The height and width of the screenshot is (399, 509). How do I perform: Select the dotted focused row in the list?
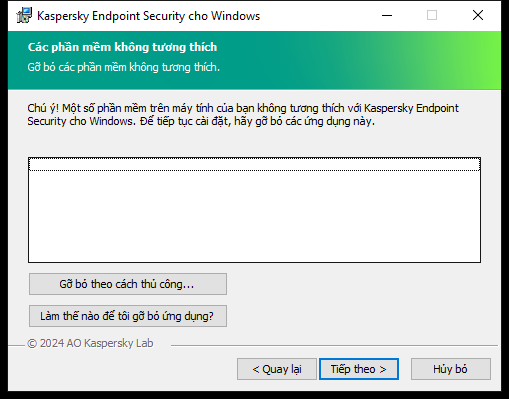tap(254, 164)
